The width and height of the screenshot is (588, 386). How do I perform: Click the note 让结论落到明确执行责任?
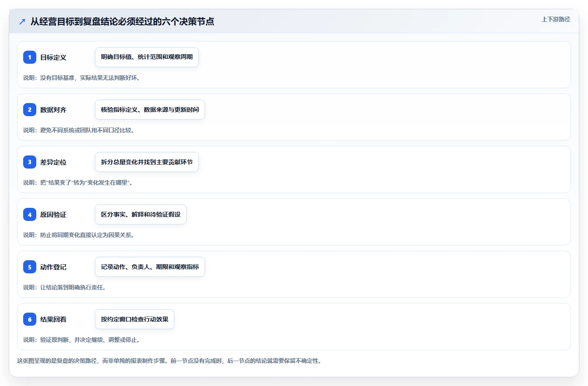point(64,287)
